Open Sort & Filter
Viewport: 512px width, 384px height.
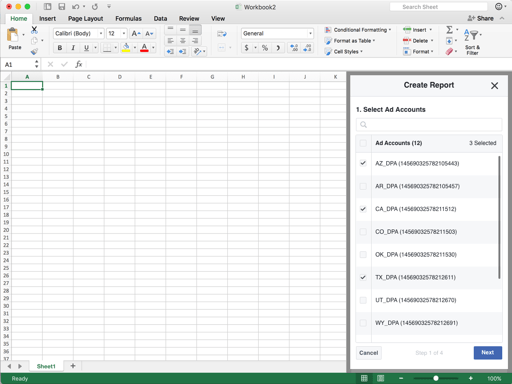click(473, 42)
